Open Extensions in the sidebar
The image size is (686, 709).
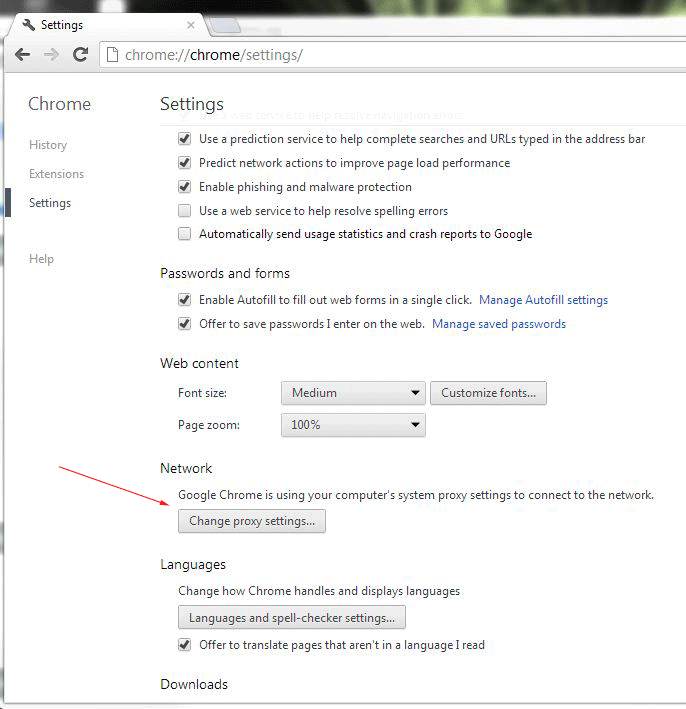pos(57,174)
